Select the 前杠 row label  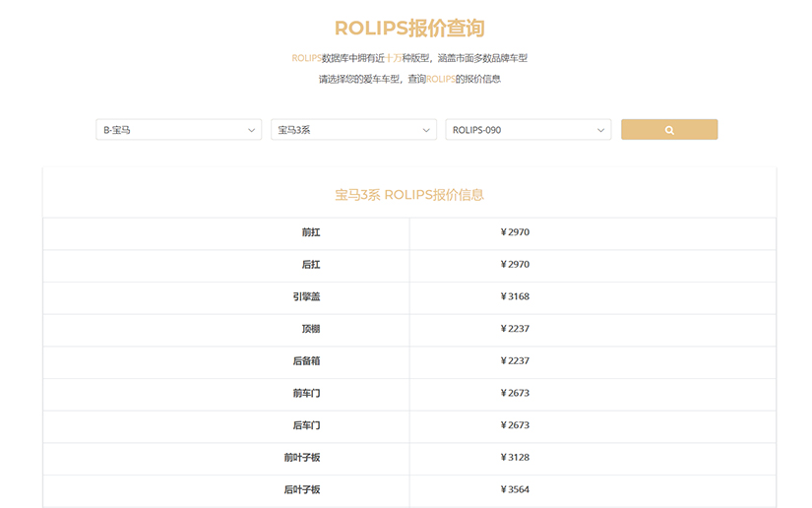coord(311,232)
